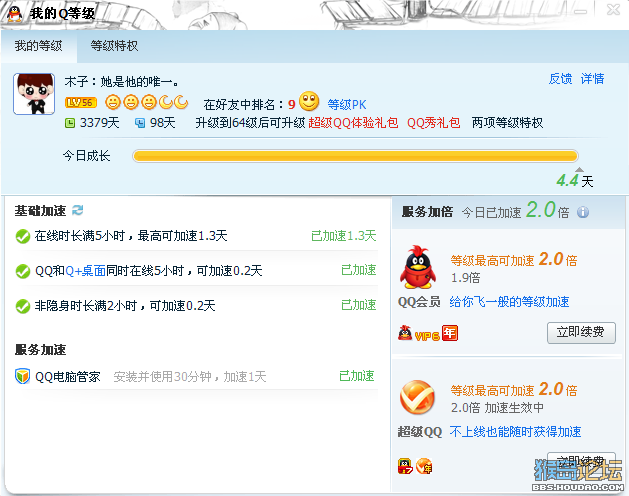
Task: Switch to the 等级特权 tab
Action: click(x=114, y=46)
